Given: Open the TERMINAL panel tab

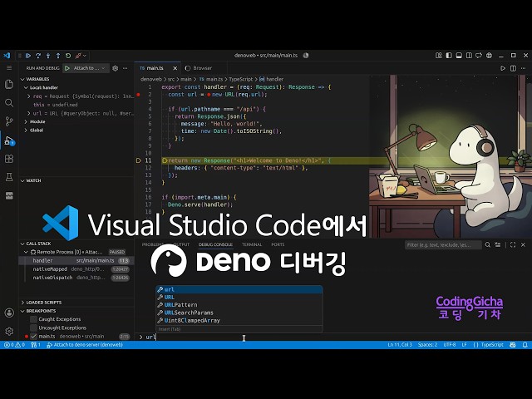Looking at the screenshot, I should (x=251, y=244).
